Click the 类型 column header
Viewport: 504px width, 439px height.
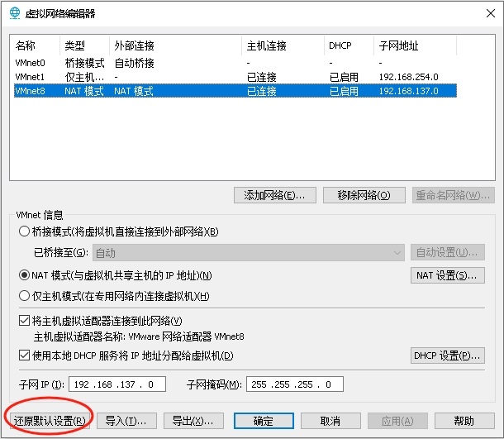(84, 45)
